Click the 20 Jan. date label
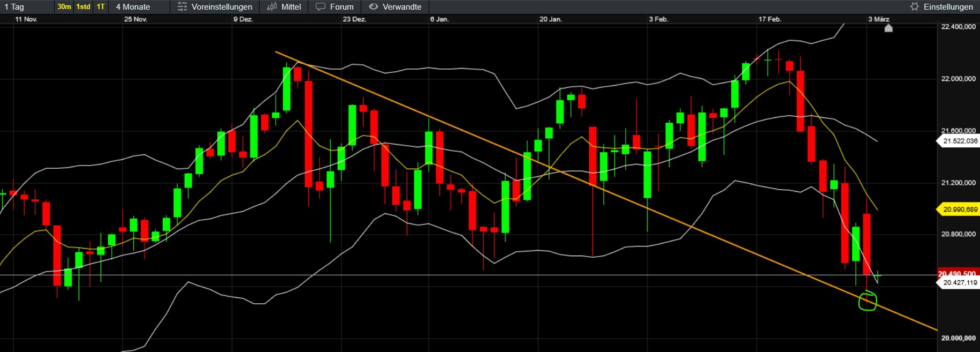 [551, 19]
